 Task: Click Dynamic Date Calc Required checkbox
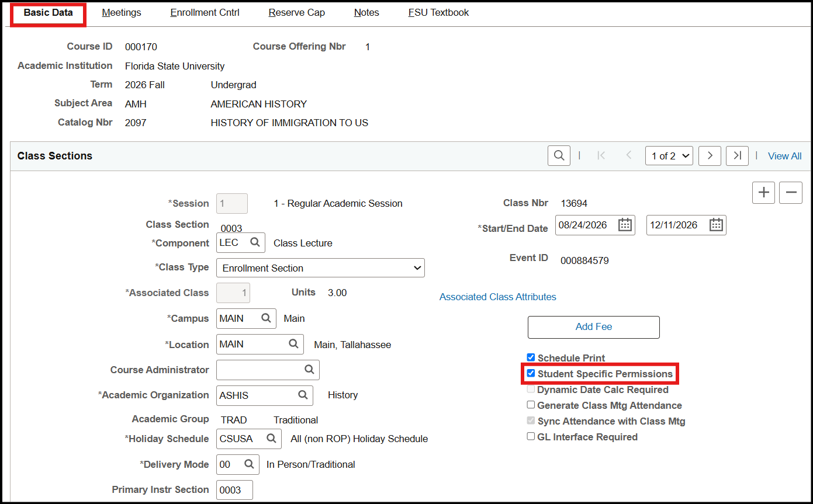[x=531, y=389]
